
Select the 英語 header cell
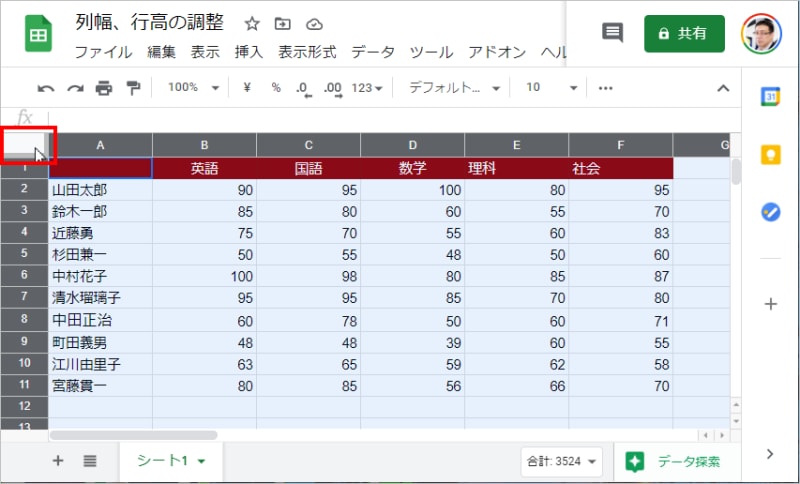(205, 168)
